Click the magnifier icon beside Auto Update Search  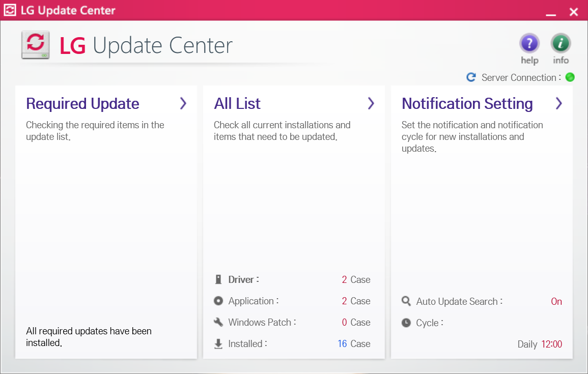point(406,301)
